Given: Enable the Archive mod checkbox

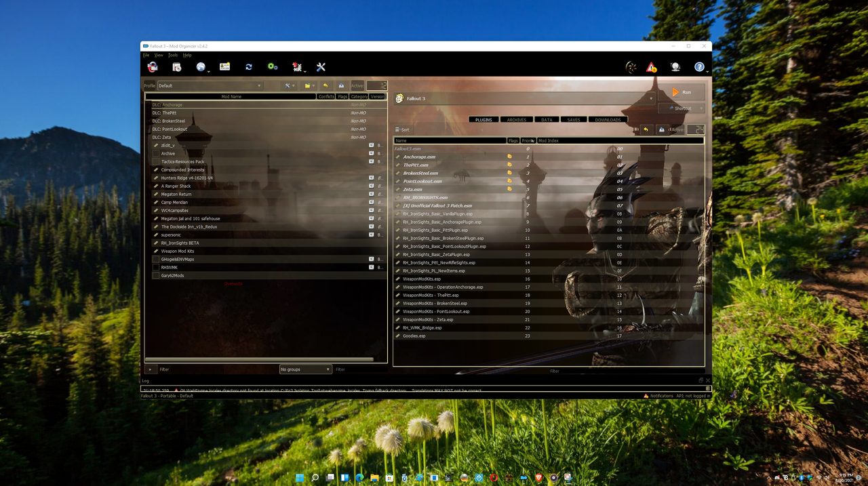Looking at the screenshot, I should point(156,153).
